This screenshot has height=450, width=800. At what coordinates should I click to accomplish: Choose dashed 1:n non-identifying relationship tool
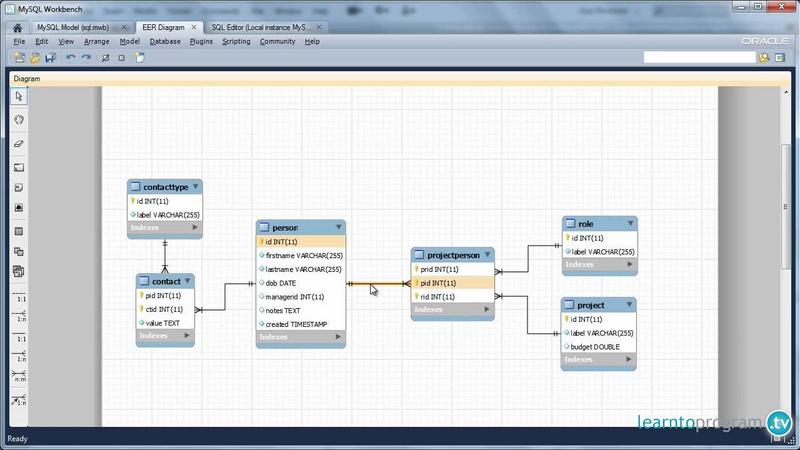(19, 316)
